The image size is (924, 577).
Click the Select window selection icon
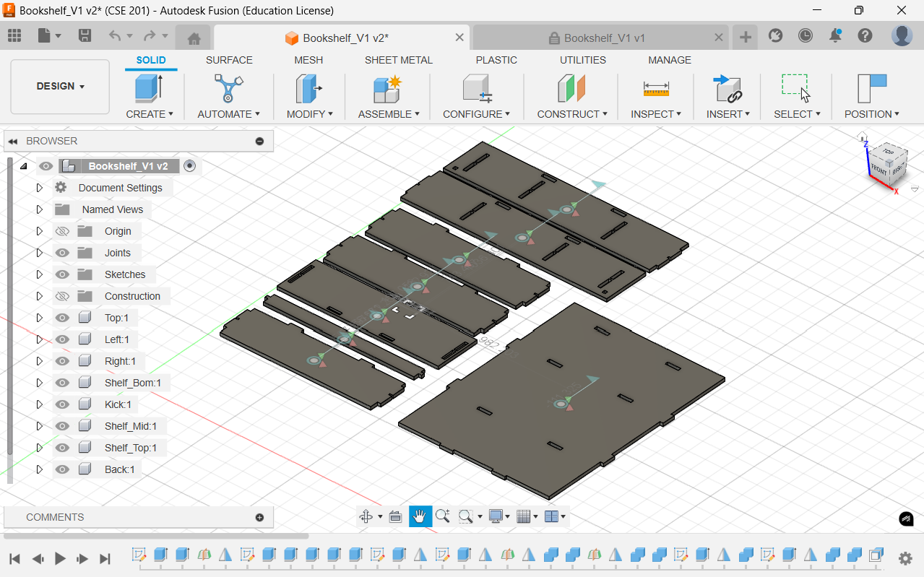coord(797,88)
